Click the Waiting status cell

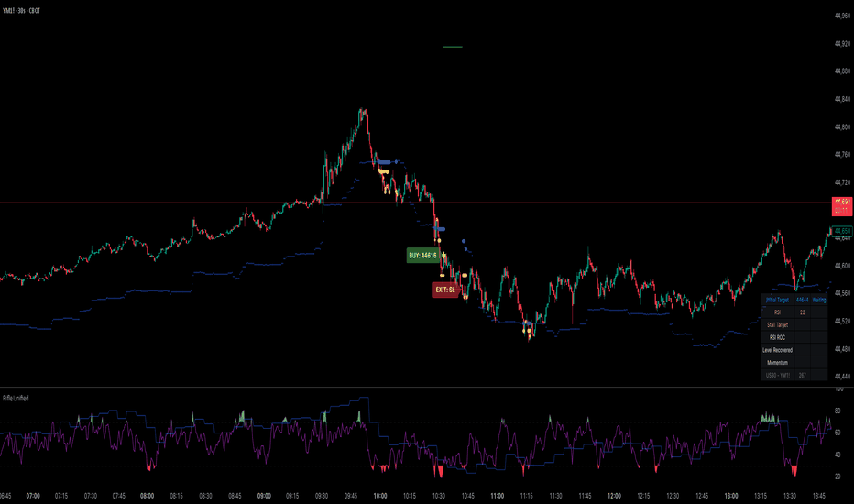coord(819,300)
